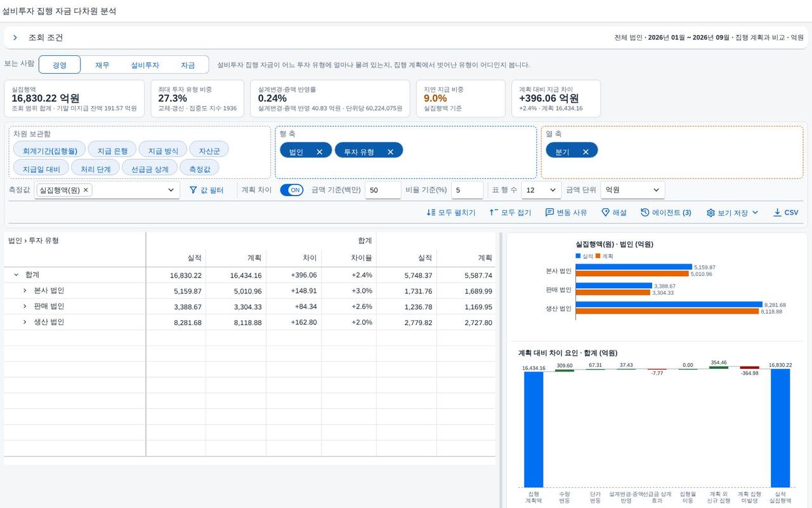812x508 pixels.
Task: Download the CSV export
Action: (x=786, y=213)
